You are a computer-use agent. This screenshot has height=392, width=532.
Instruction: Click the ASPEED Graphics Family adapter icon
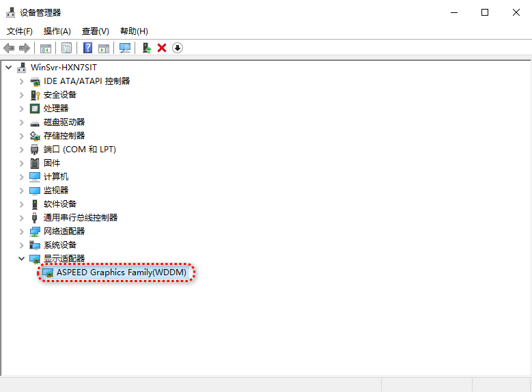(48, 272)
